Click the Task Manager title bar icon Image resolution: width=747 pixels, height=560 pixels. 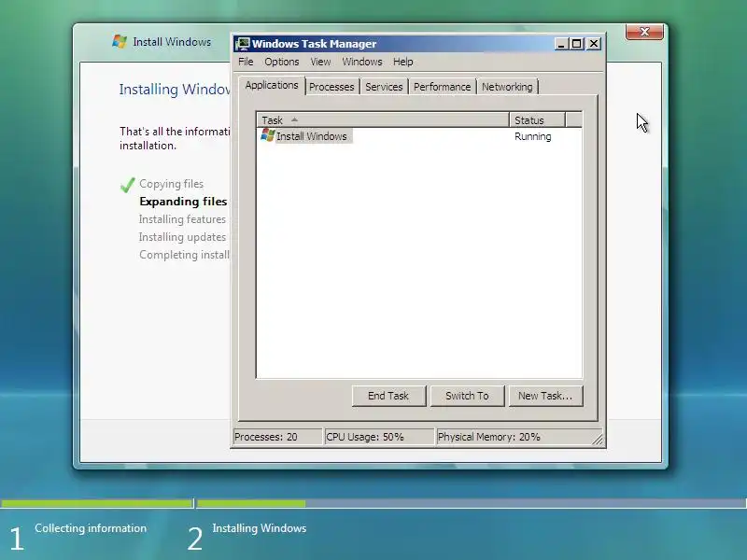(243, 44)
